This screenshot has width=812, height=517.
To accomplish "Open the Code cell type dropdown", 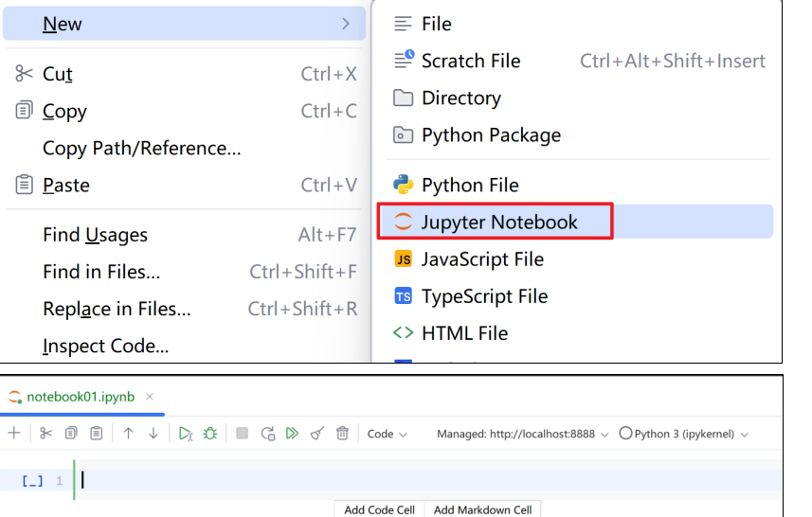I will click(387, 434).
